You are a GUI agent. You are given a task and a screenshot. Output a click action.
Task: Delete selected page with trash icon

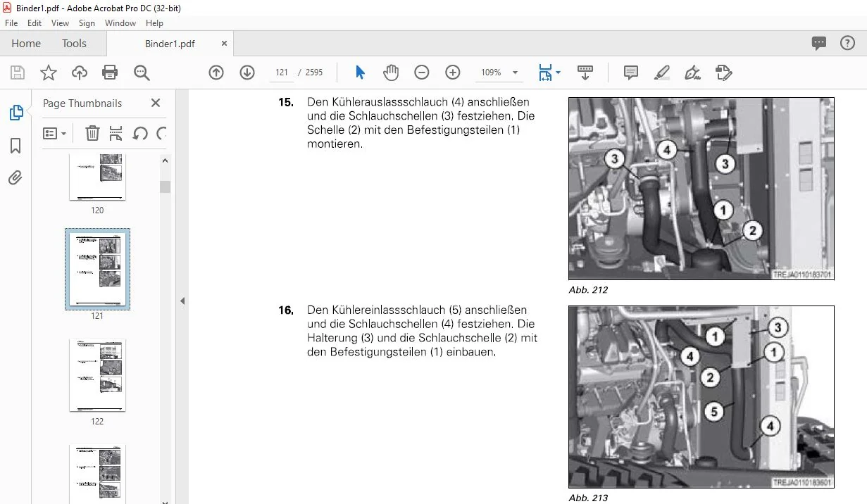coord(92,133)
